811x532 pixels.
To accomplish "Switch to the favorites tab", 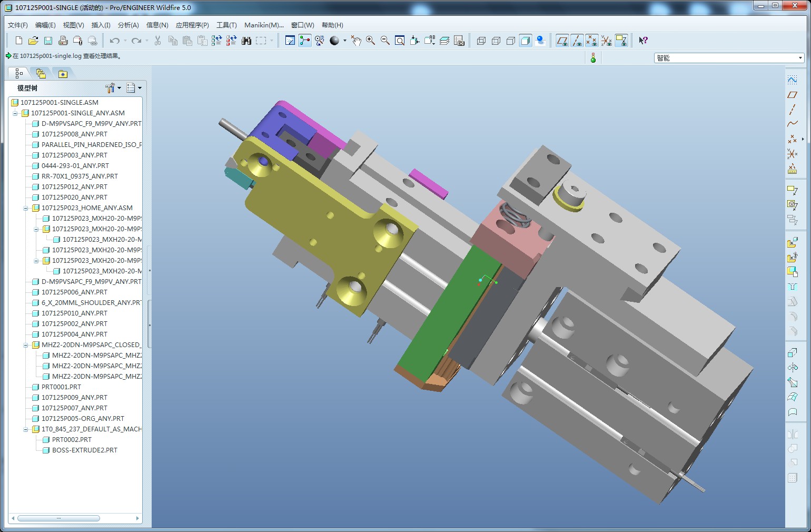I will (63, 74).
